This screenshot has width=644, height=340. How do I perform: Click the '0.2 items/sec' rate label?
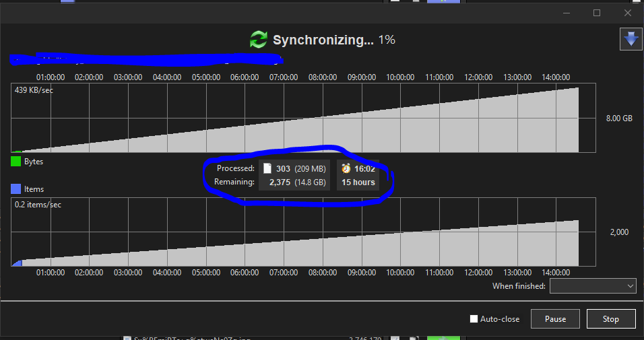(x=38, y=205)
